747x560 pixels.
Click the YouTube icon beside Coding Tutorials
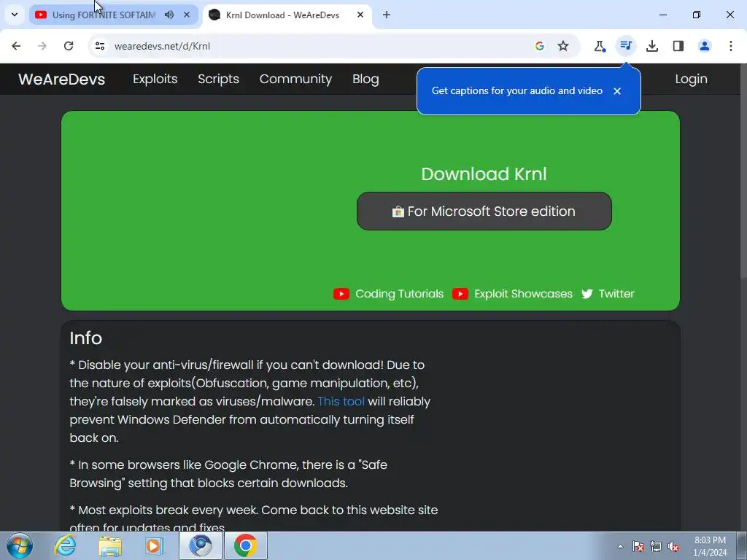click(341, 294)
